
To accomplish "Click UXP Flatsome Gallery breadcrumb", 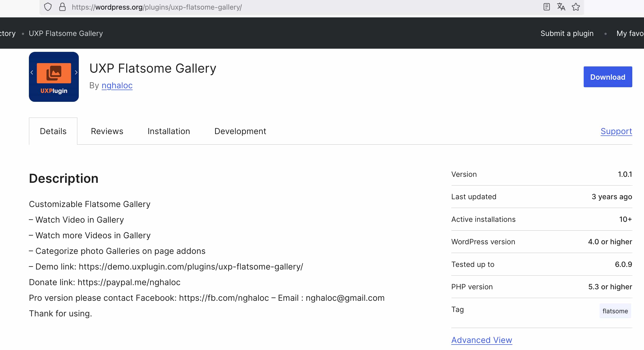I will point(66,33).
